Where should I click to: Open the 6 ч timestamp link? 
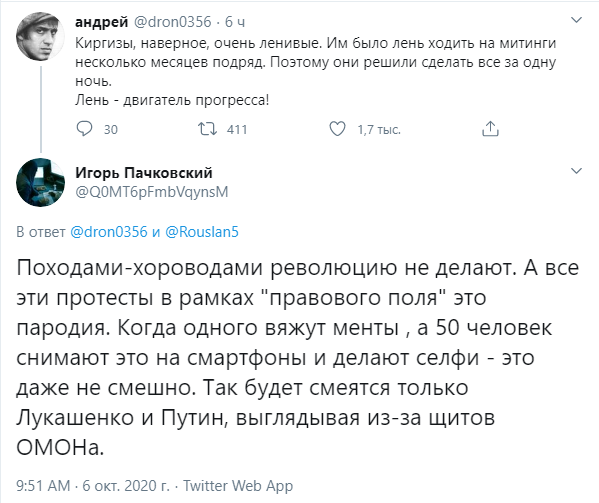(235, 22)
